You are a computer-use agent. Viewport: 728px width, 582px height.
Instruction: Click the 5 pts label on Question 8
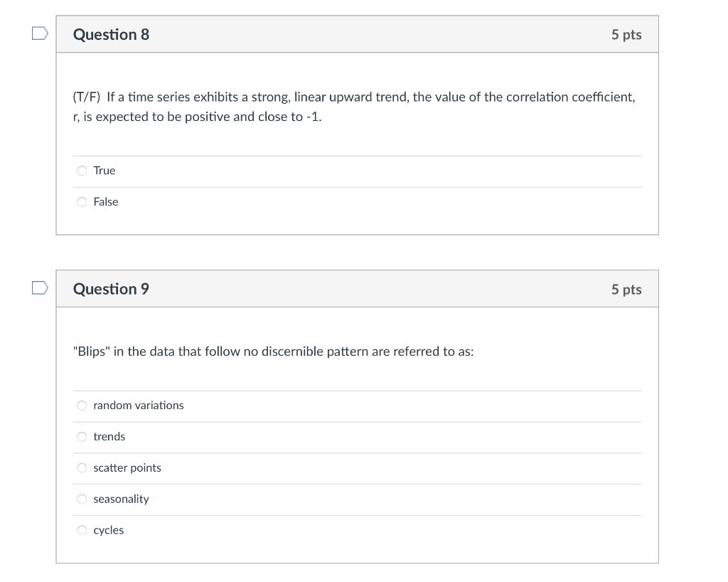coord(626,33)
